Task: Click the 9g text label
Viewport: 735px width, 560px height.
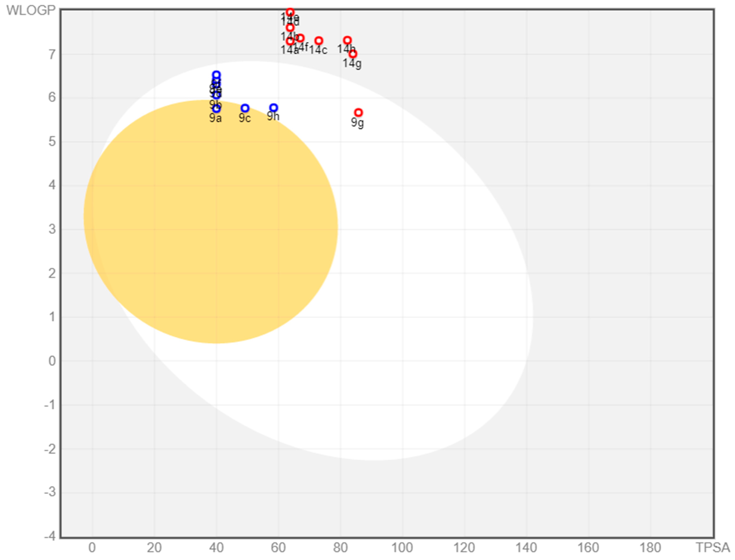Action: pyautogui.click(x=357, y=122)
